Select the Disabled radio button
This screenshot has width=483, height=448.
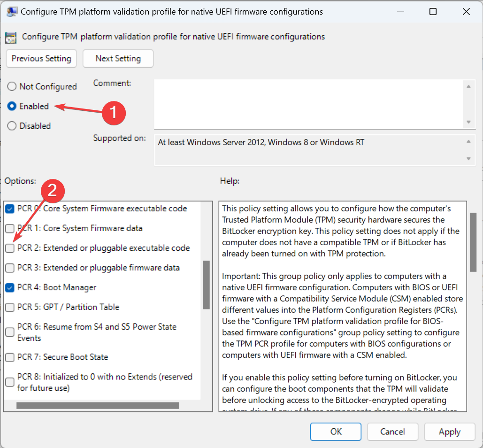coord(11,126)
